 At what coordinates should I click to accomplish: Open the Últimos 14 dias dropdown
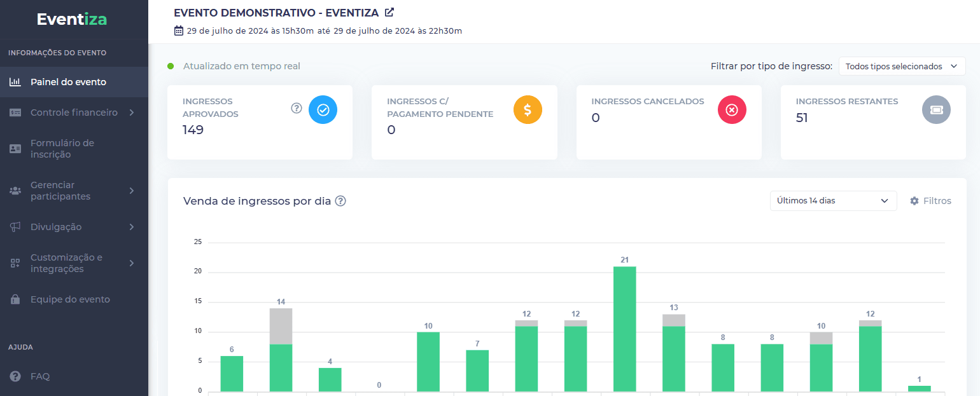click(833, 201)
